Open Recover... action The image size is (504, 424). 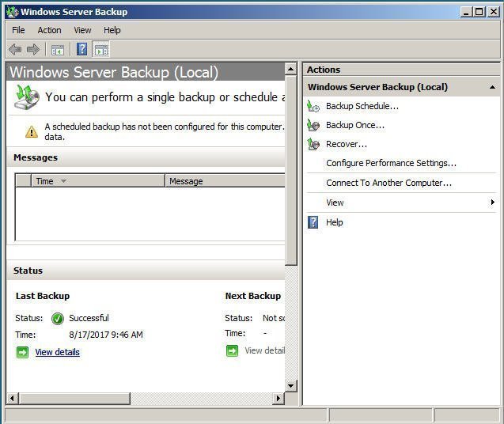[347, 144]
